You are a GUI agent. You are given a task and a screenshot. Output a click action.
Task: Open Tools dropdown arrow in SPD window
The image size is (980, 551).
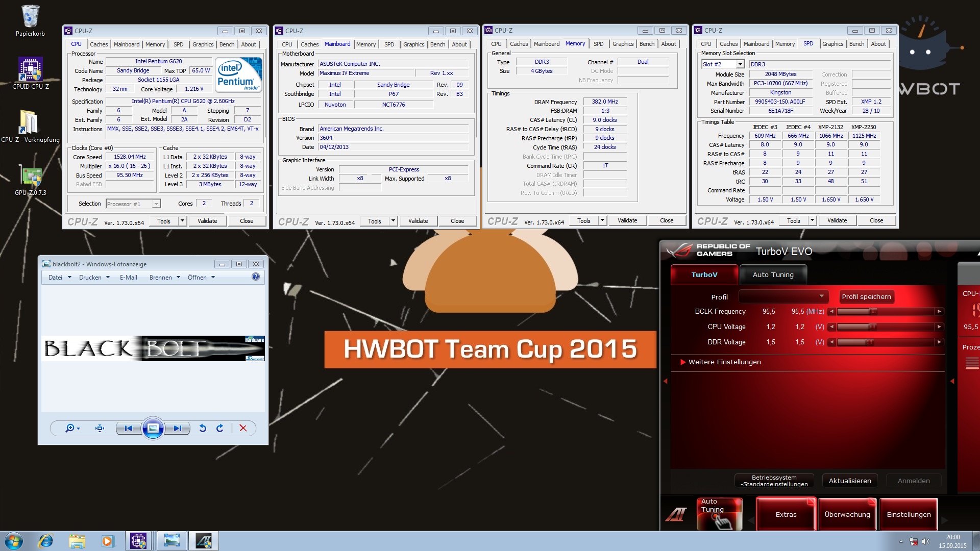[x=812, y=221]
